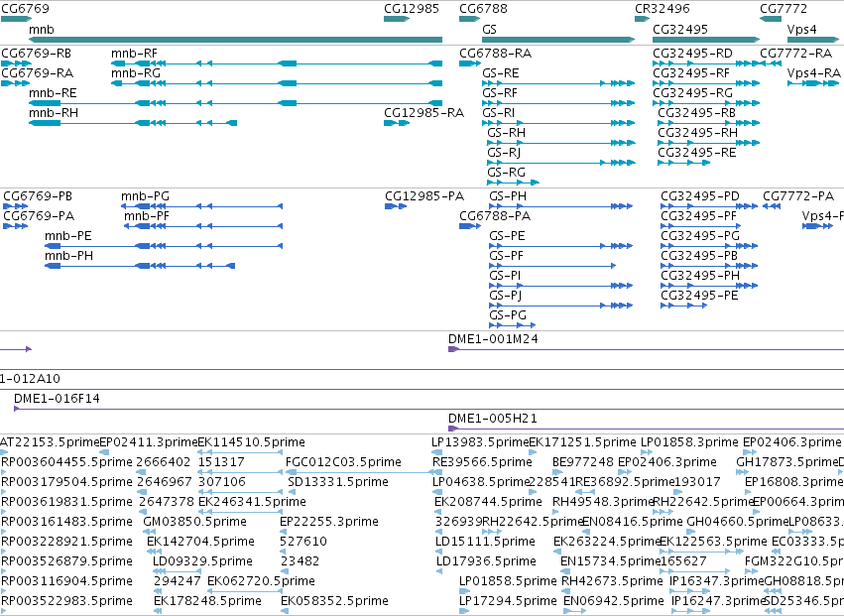
Task: Select the DME1-016F14 clone label
Action: [x=58, y=399]
